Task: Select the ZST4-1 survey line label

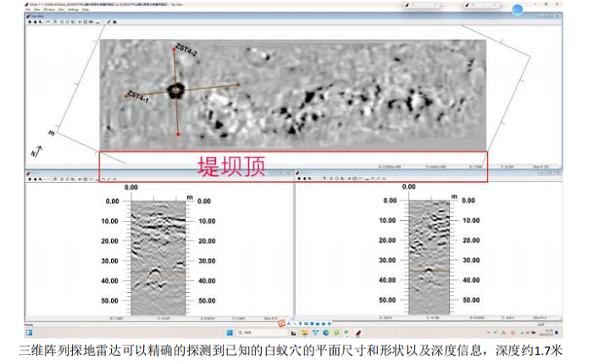Action: click(138, 97)
